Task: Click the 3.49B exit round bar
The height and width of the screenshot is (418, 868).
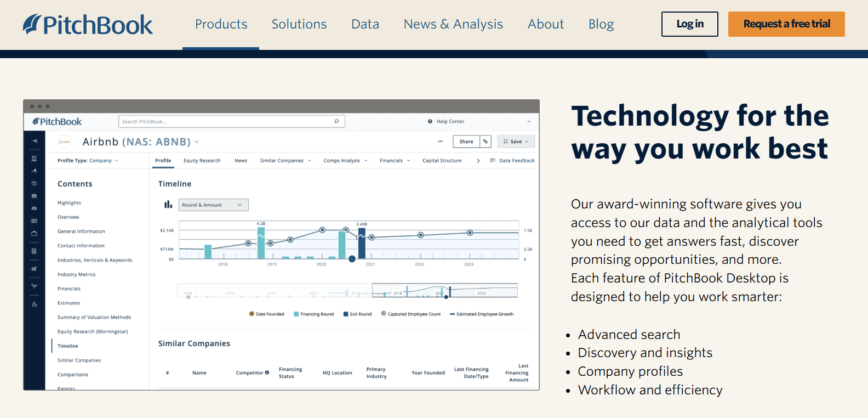Action: [x=362, y=244]
